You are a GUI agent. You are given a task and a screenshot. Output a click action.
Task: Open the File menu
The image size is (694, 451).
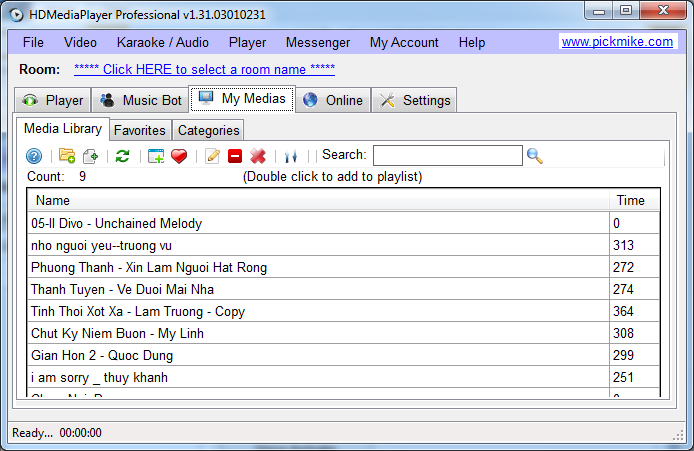point(33,42)
